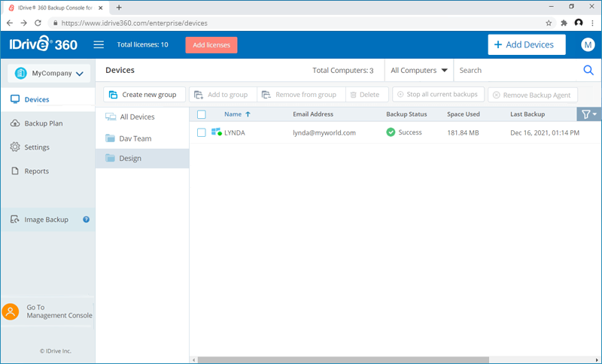
Task: Click into the Search field
Action: (518, 70)
